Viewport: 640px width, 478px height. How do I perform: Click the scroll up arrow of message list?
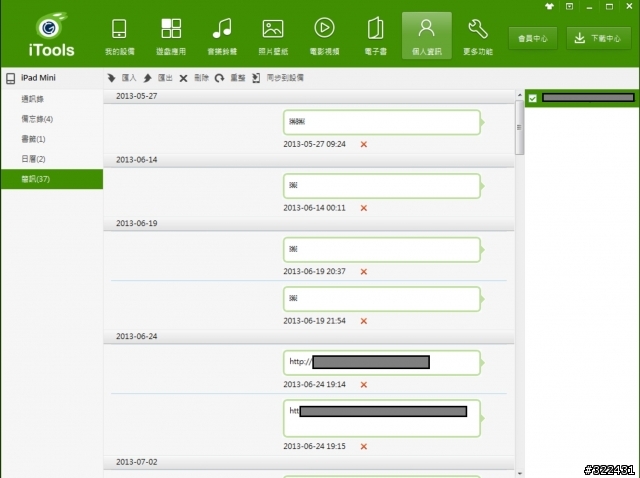click(520, 95)
